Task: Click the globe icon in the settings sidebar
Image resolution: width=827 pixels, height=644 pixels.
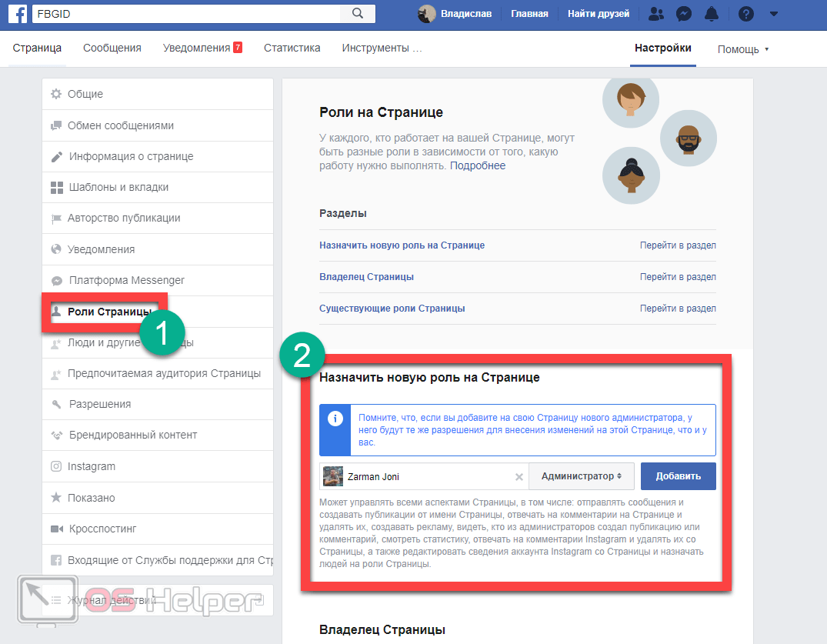Action: [56, 249]
